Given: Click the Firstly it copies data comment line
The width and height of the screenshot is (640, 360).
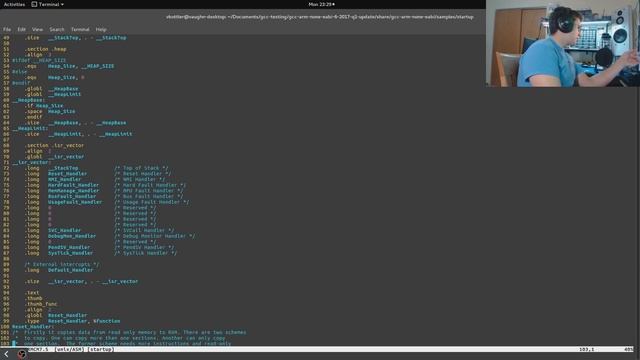Looking at the screenshot, I should [129, 333].
